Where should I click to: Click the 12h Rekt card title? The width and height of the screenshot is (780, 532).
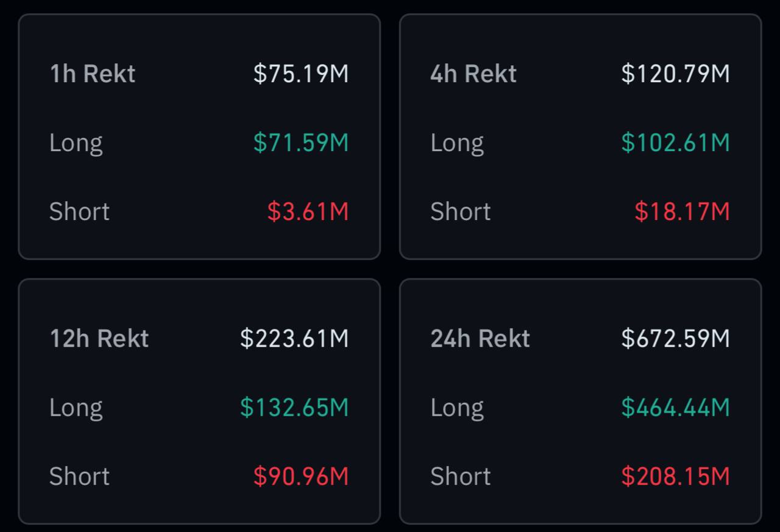coord(99,338)
